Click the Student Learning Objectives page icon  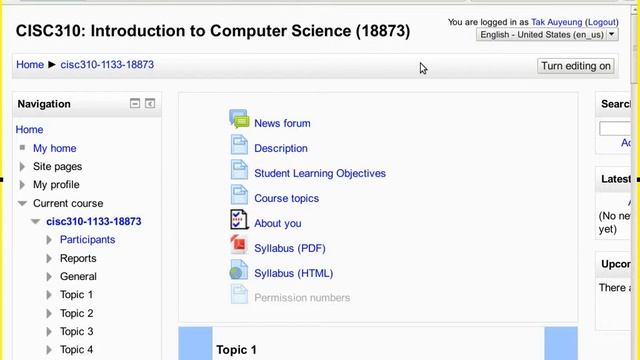(239, 170)
